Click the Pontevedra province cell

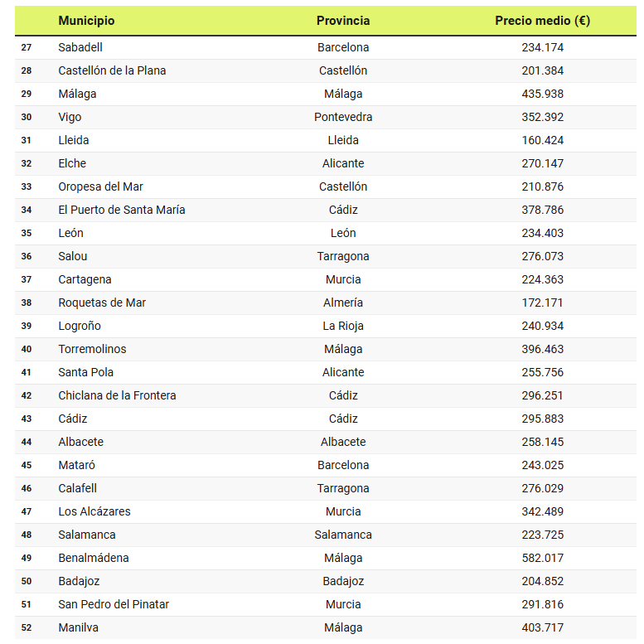click(x=343, y=117)
